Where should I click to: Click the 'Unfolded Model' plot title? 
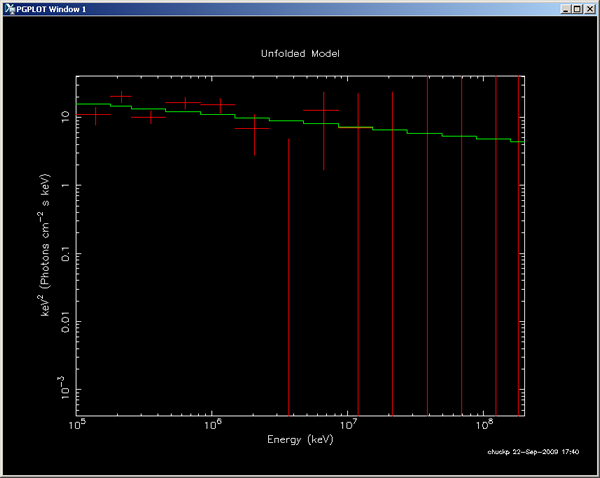click(300, 54)
